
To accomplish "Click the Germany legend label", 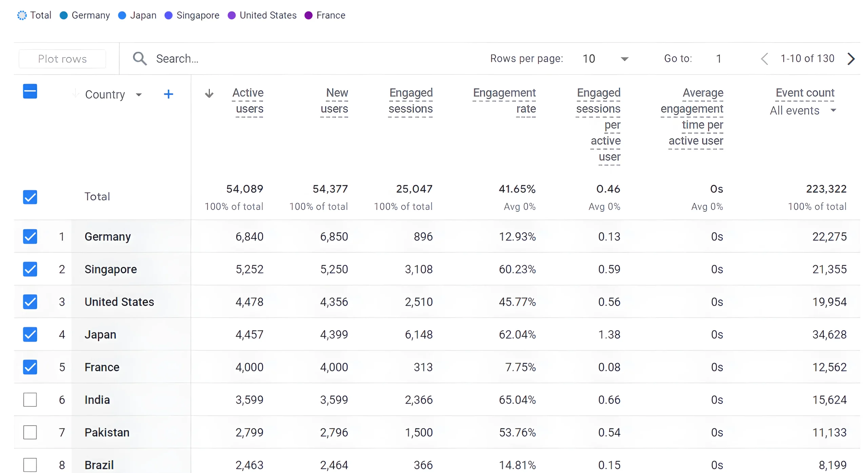I will point(91,16).
